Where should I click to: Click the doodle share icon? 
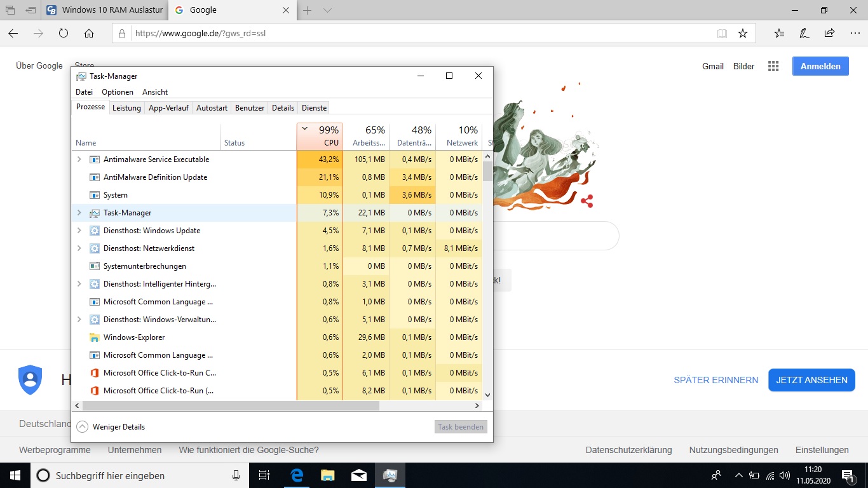pos(587,201)
